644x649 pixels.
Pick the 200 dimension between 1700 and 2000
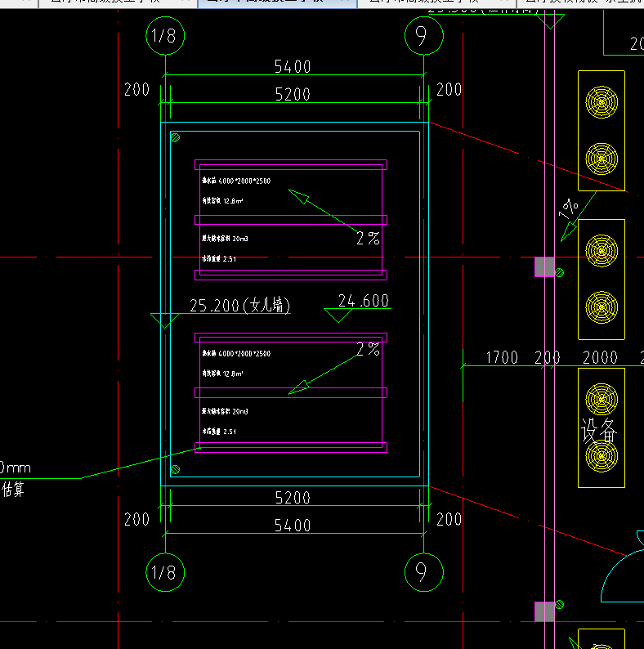pos(547,358)
